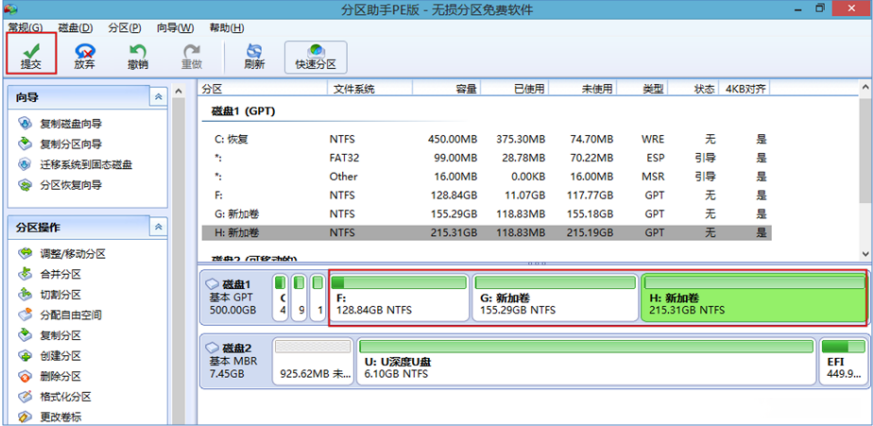Image resolution: width=873 pixels, height=426 pixels.
Task: Choose 合并分区 operation
Action: tap(61, 274)
